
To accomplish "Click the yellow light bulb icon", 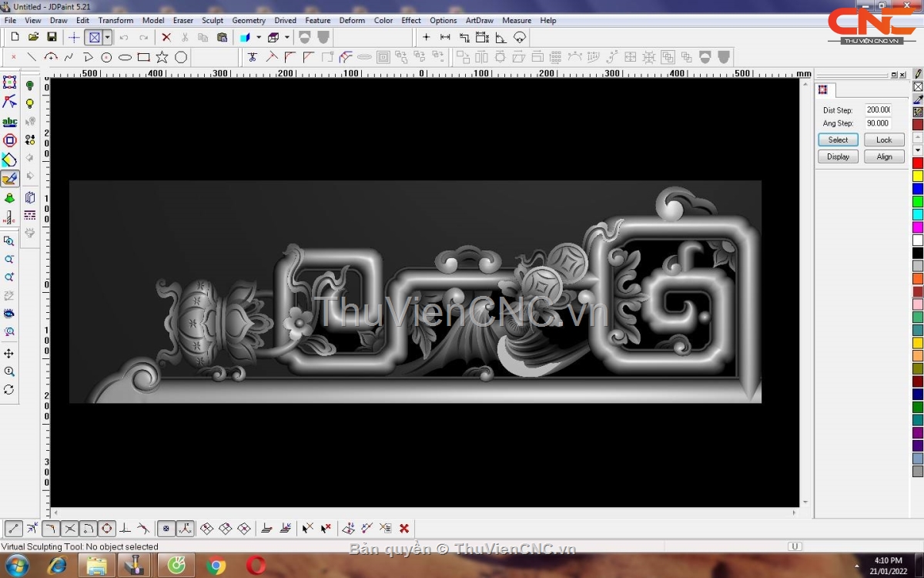I will point(30,103).
